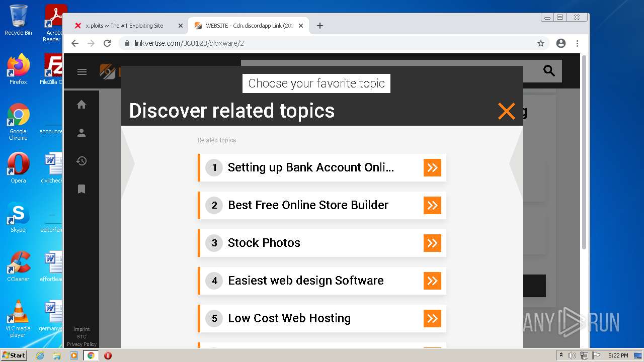
Task: Open Chrome three-dot menu
Action: point(577,43)
